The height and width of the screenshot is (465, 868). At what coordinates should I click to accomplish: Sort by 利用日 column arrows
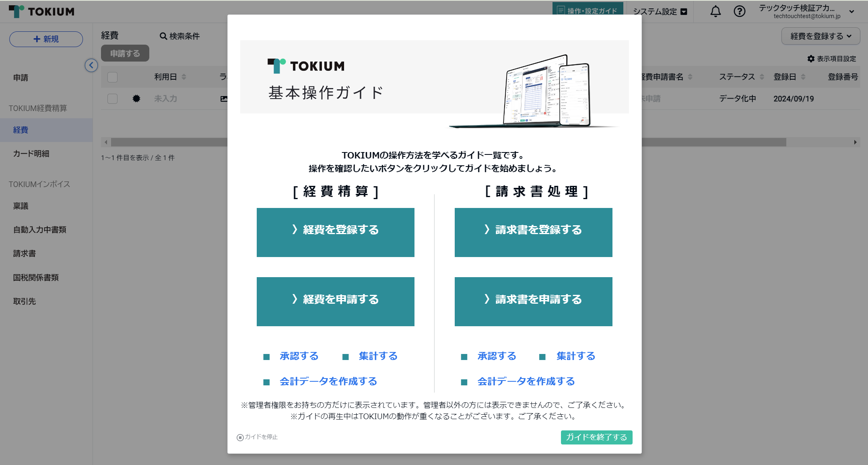point(184,77)
